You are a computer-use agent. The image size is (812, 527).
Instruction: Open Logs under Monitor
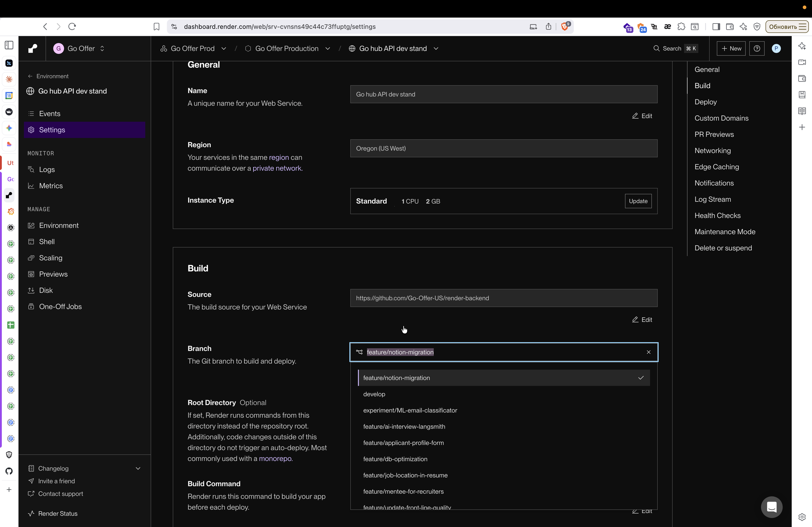tap(85, 170)
